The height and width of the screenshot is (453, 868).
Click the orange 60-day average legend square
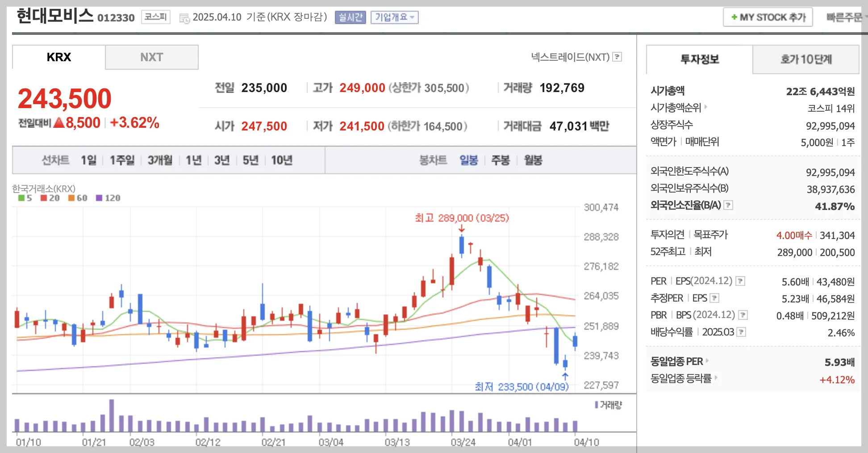(71, 198)
